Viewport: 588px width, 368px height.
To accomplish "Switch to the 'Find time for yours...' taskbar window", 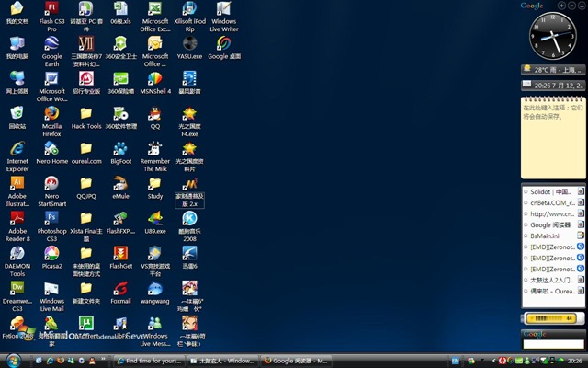I will click(x=149, y=361).
